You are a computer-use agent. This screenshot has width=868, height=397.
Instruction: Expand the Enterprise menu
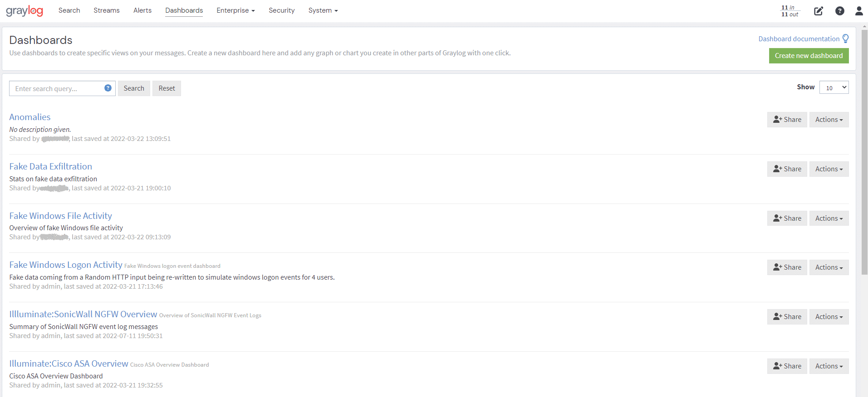(235, 10)
